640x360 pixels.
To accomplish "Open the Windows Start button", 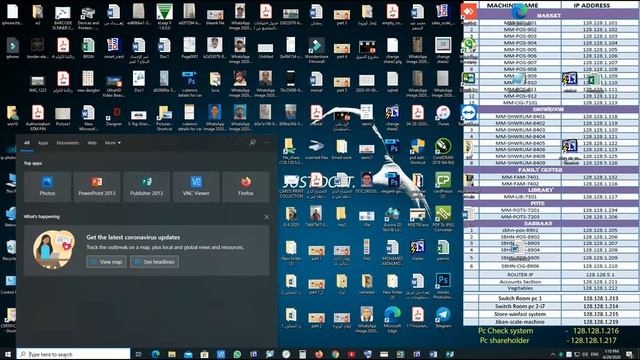I will [x=7, y=354].
